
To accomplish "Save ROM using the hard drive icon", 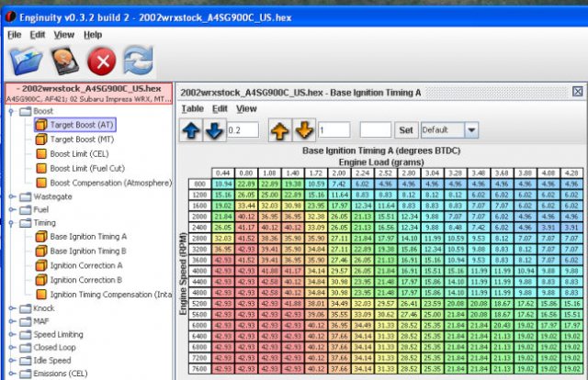I will pos(64,61).
